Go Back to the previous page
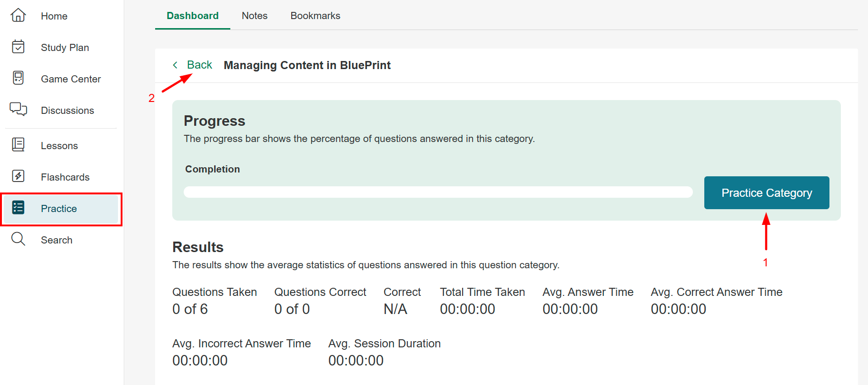This screenshot has height=385, width=868. tap(199, 65)
